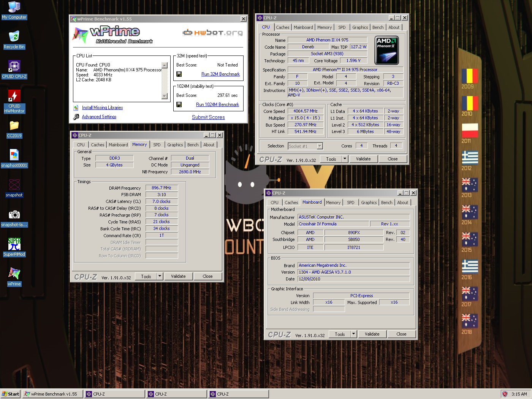
Task: Select SPD tab in Memory CPU-Z window
Action: coord(157,145)
